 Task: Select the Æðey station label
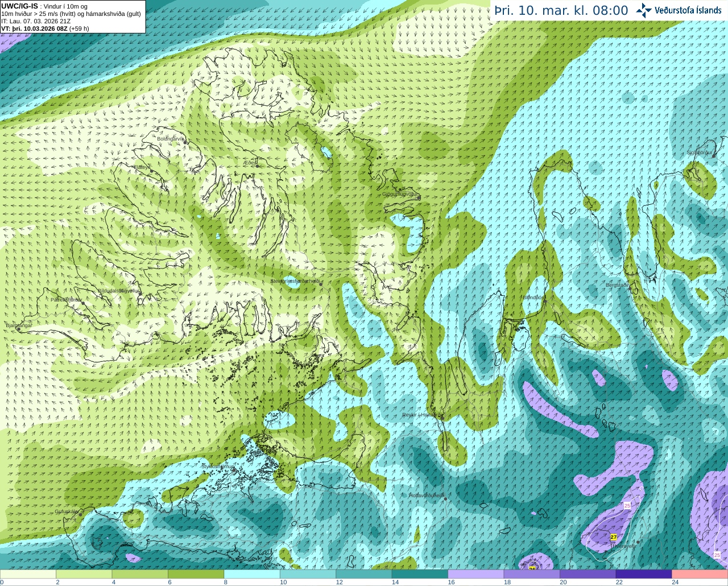tap(250, 163)
